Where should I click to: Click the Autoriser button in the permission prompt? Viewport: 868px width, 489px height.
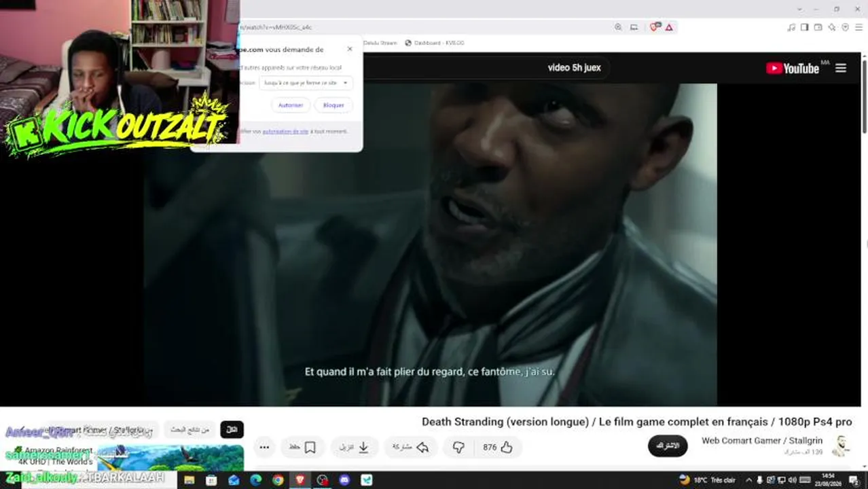pos(291,105)
